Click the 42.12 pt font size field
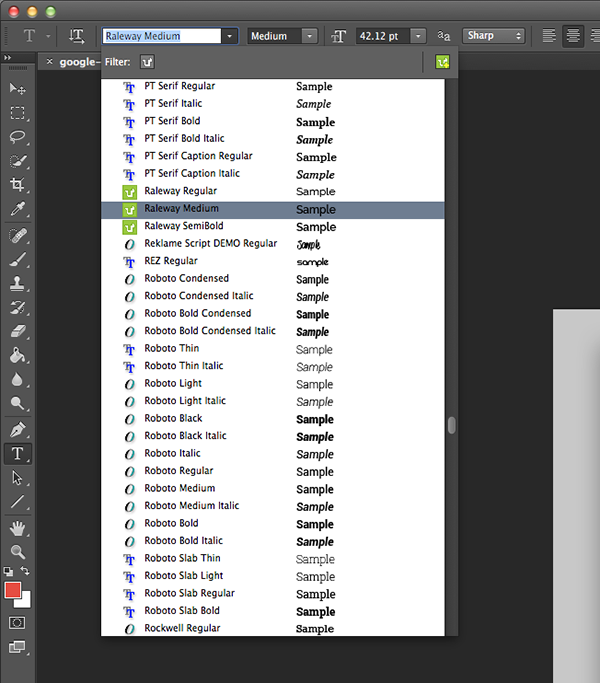Screen dimensions: 600x683 tap(383, 36)
